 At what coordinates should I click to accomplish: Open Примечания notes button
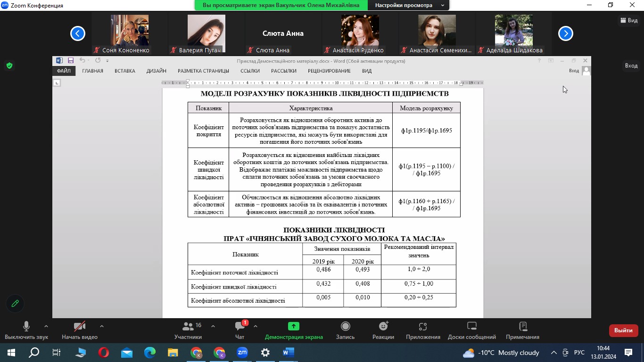pyautogui.click(x=522, y=330)
